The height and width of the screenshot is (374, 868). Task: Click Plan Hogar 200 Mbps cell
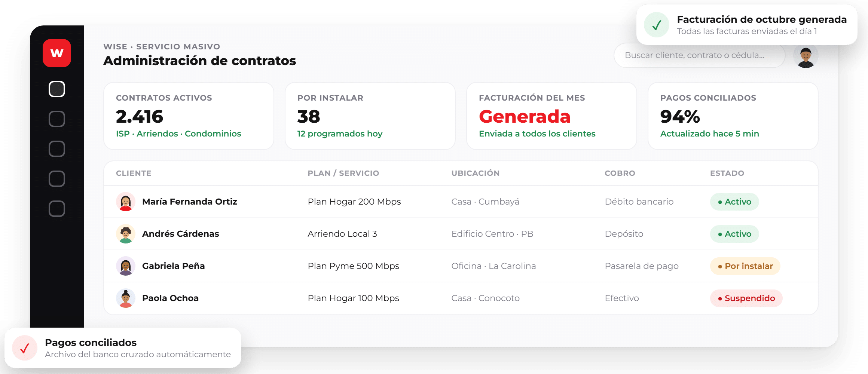(354, 202)
